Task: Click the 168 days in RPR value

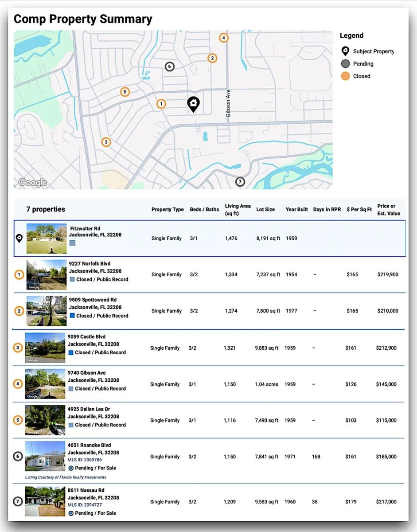Action: click(x=316, y=457)
